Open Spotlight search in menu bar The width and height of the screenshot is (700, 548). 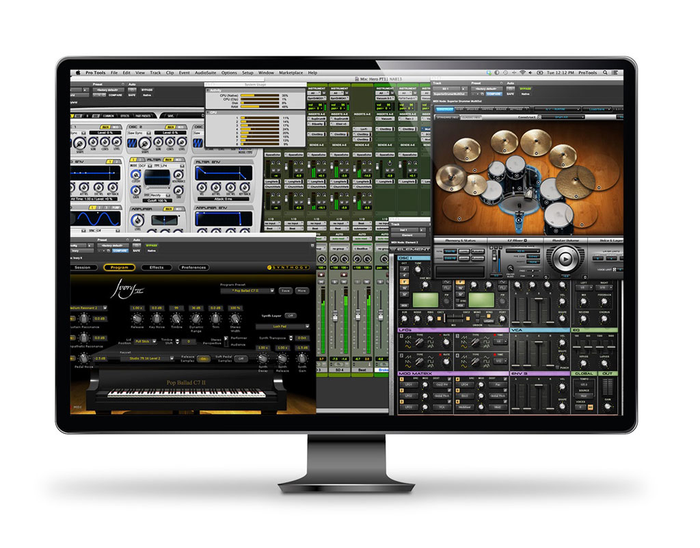605,72
